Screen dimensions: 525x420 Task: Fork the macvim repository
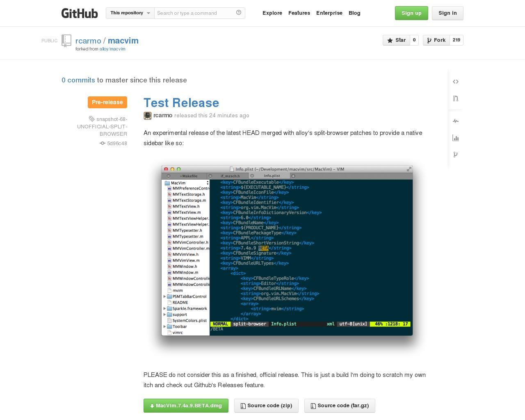click(436, 40)
